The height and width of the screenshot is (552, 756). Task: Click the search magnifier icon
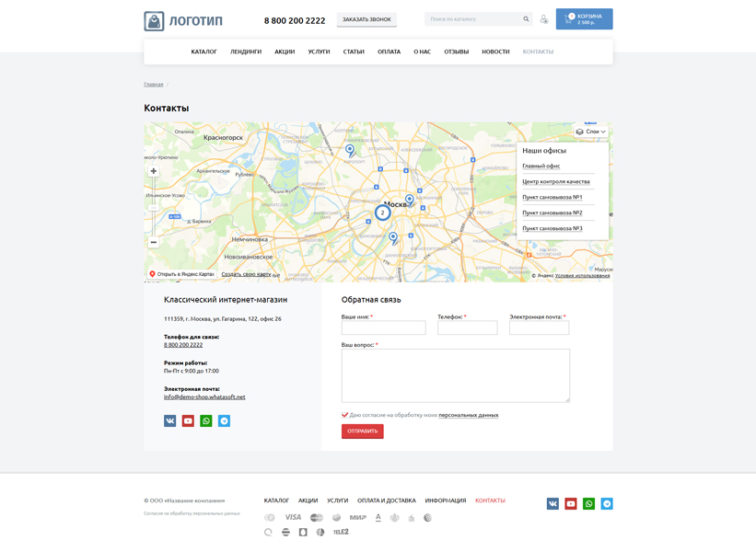tap(526, 19)
